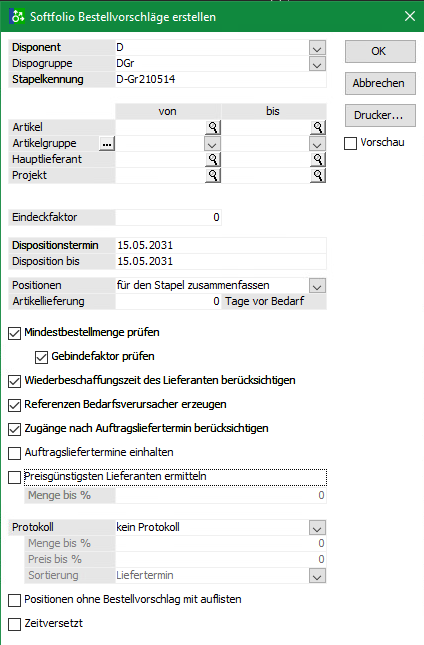Open Hauptlieferant 'bis' magnifier lookup

(318, 159)
